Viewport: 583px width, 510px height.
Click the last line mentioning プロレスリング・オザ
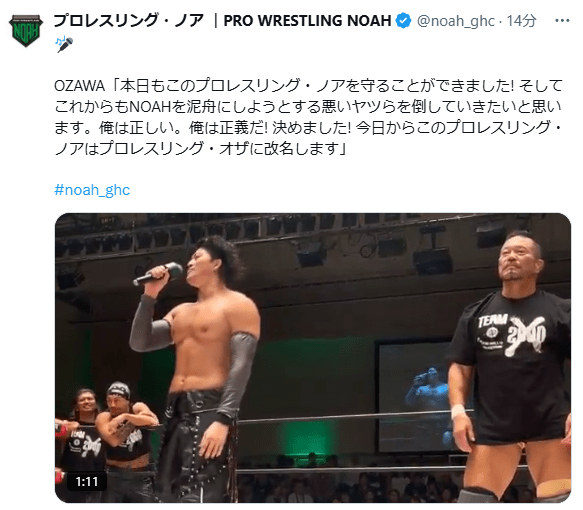(x=200, y=149)
